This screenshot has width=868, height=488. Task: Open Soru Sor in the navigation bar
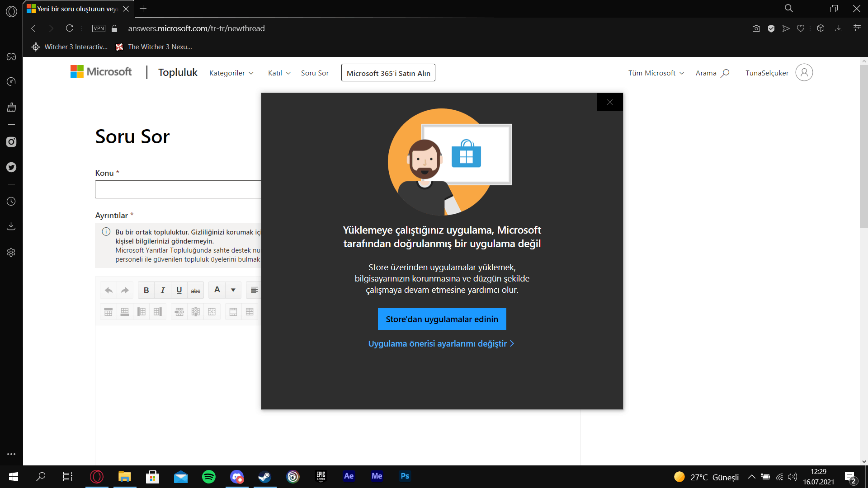[x=315, y=73]
